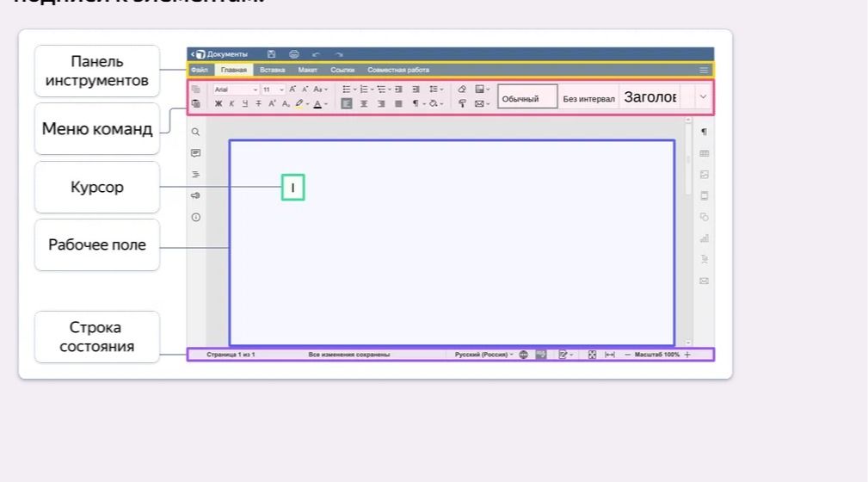Click the Copy style paint roller icon
Image resolution: width=868 pixels, height=482 pixels.
(x=462, y=103)
